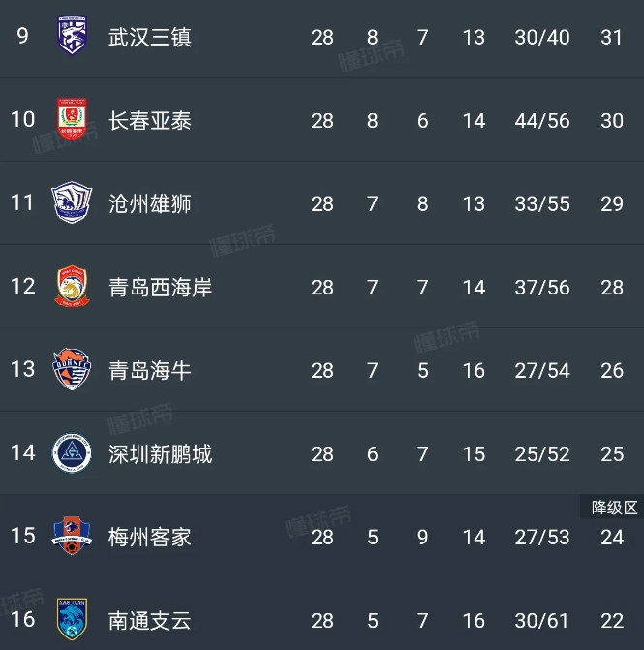Select the 深圳新鹏城 round logo

click(x=72, y=452)
